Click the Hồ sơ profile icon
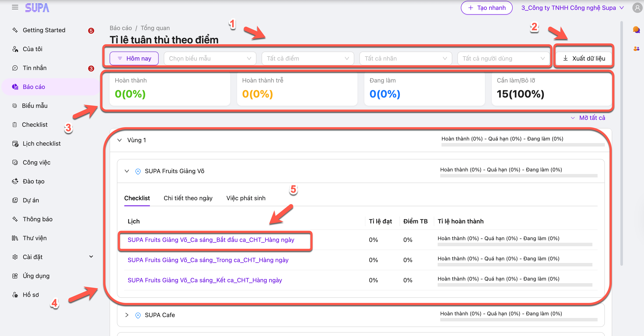644x336 pixels. point(15,295)
